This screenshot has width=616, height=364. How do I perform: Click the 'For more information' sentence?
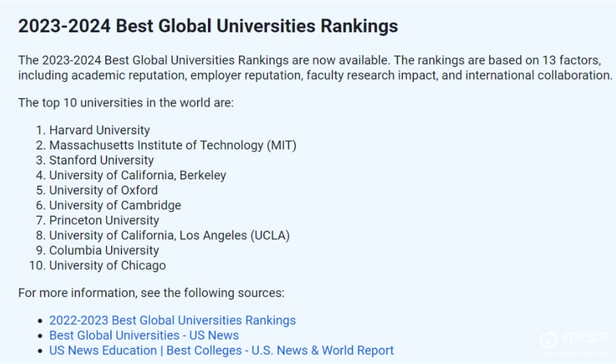tap(151, 293)
